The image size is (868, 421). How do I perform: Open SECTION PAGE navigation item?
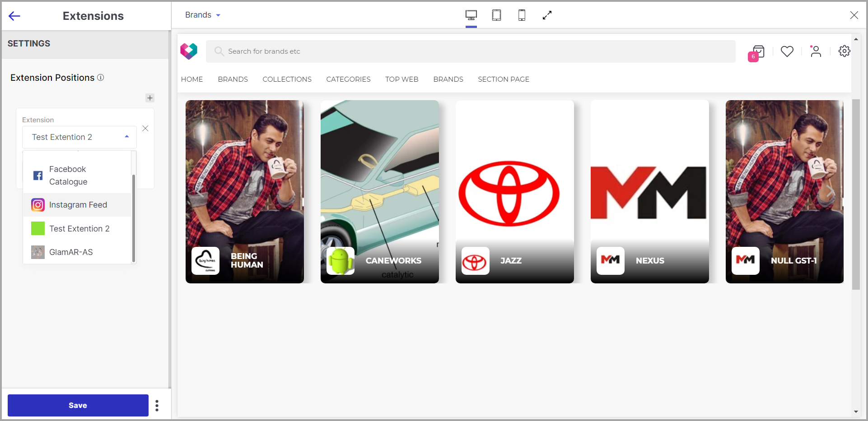tap(504, 79)
